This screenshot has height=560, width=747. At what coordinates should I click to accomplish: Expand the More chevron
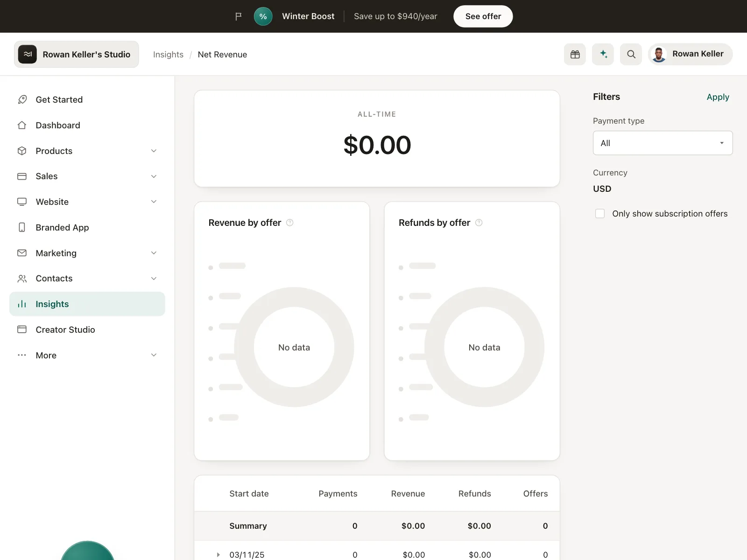click(x=154, y=355)
